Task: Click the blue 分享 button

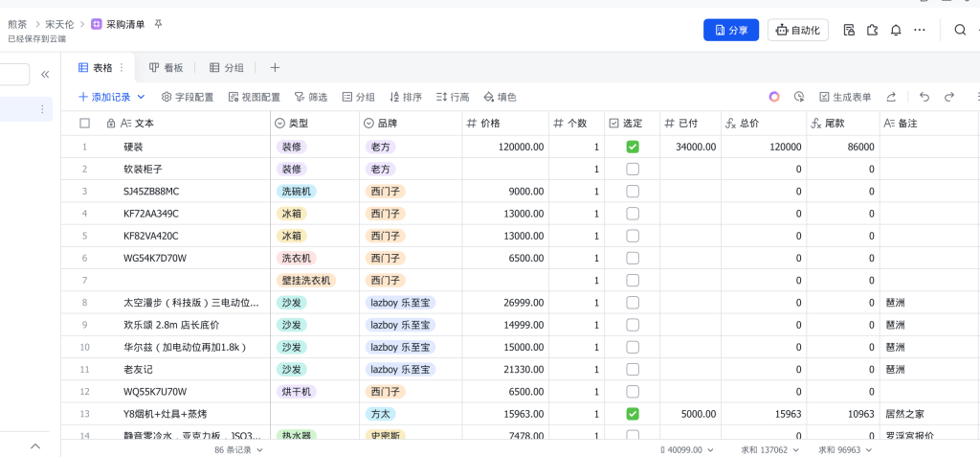Action: pos(730,31)
